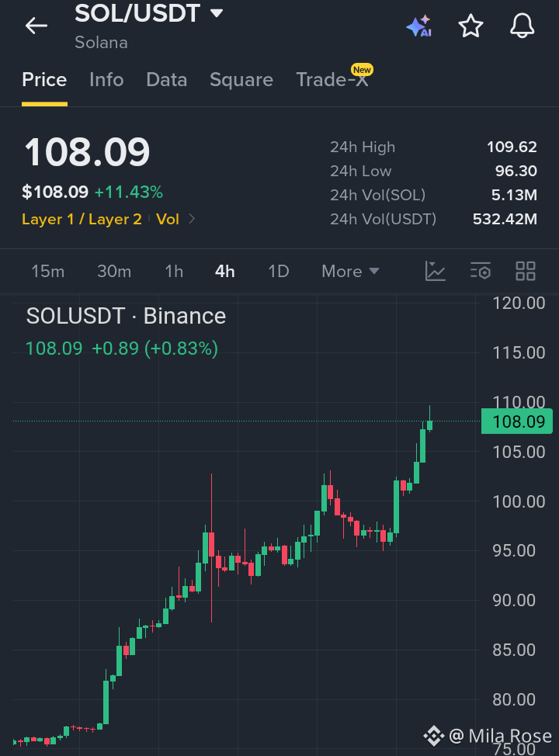The height and width of the screenshot is (756, 559).
Task: Expand the Layer 1 / Layer 2 chevron
Action: tap(192, 219)
